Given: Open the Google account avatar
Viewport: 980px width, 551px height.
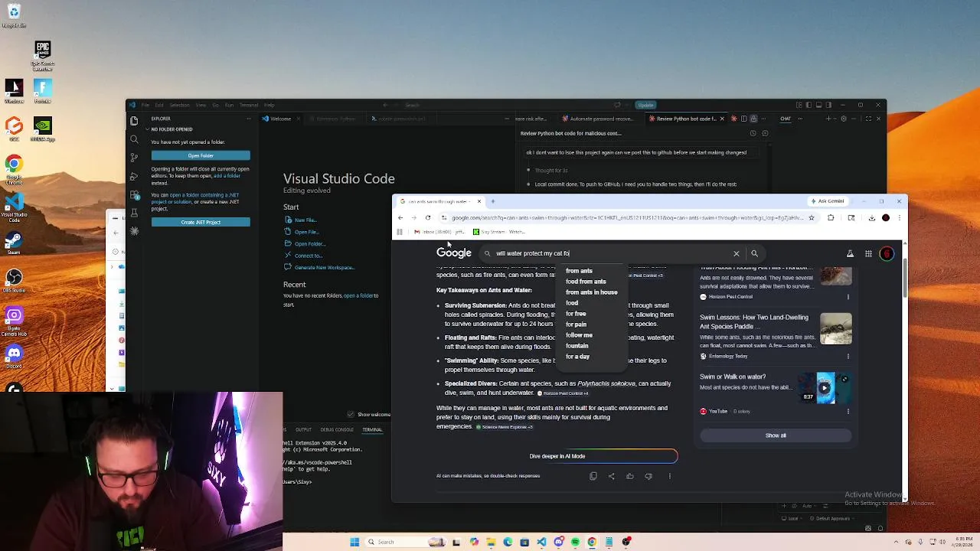Looking at the screenshot, I should 887,253.
